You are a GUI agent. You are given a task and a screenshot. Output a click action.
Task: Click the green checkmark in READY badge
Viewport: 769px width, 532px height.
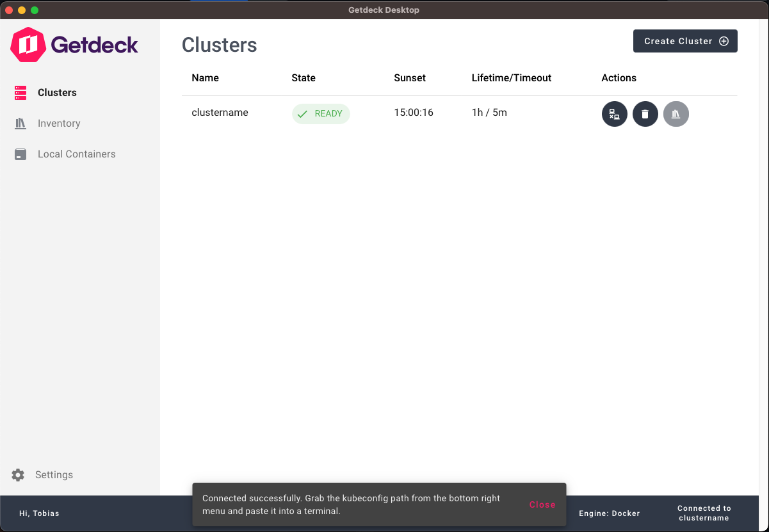pyautogui.click(x=302, y=114)
